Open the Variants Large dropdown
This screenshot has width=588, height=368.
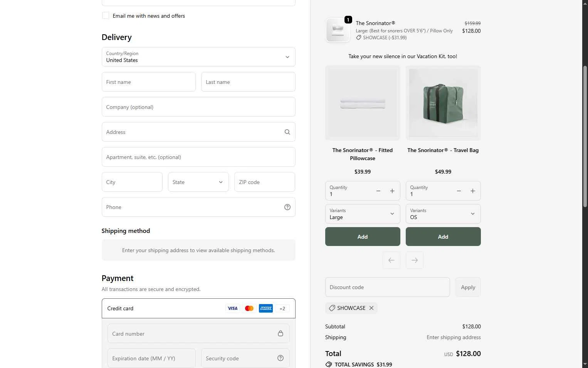pos(363,214)
